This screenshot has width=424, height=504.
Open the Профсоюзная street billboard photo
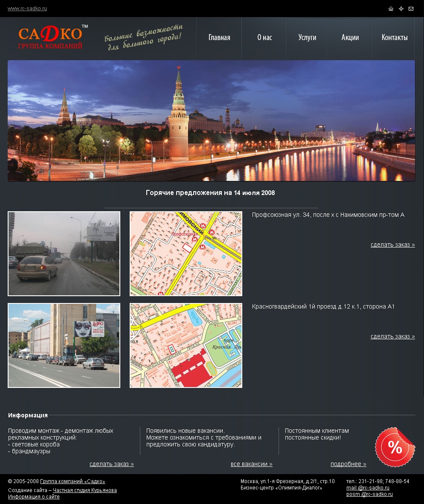(x=64, y=253)
